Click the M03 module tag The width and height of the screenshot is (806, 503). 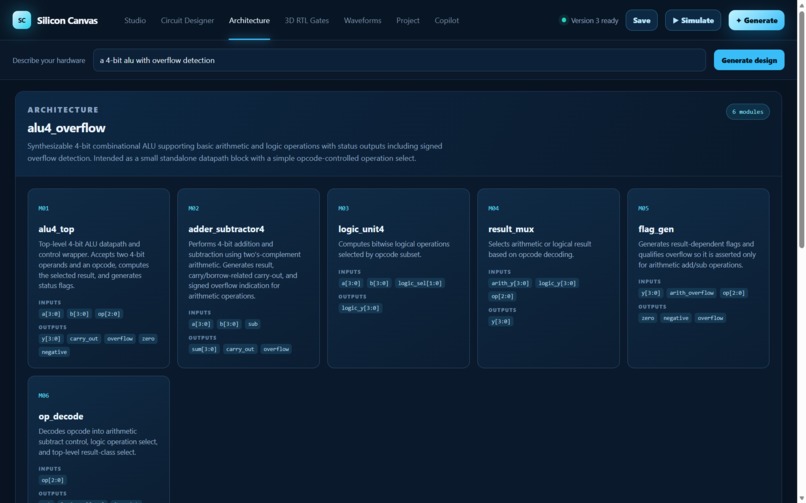(x=343, y=208)
